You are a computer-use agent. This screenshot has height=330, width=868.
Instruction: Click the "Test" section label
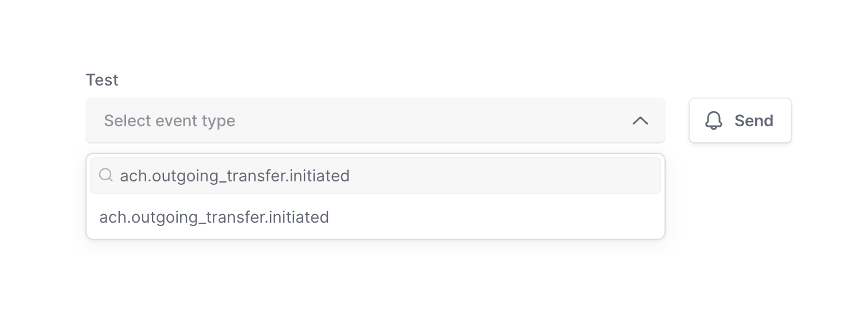(102, 80)
